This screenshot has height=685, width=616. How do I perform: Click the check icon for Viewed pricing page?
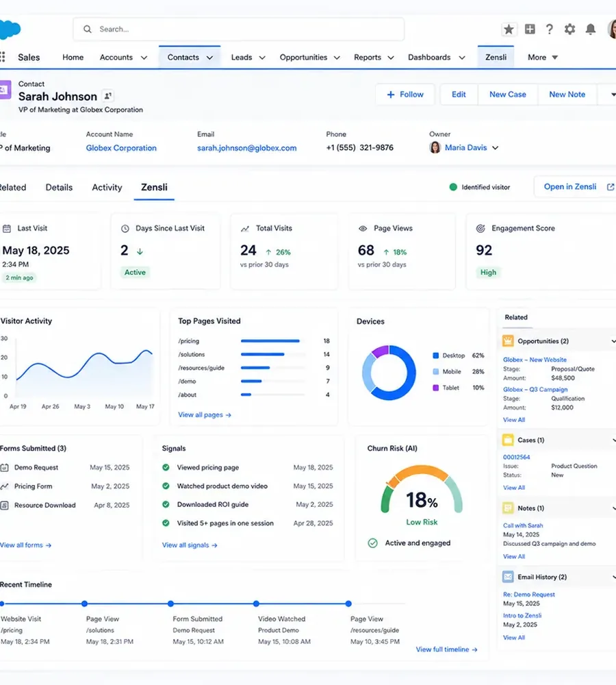pos(166,467)
